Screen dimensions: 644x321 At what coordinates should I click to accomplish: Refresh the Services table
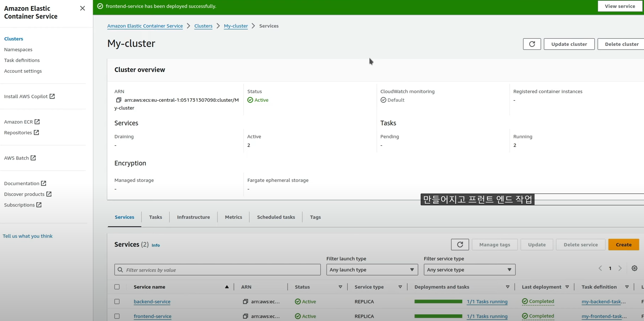460,245
